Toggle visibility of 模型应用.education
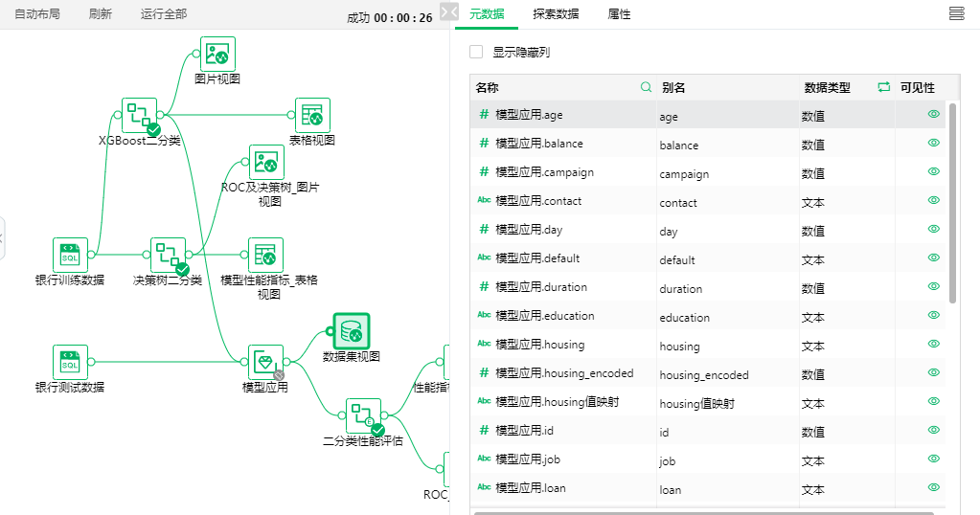 934,315
